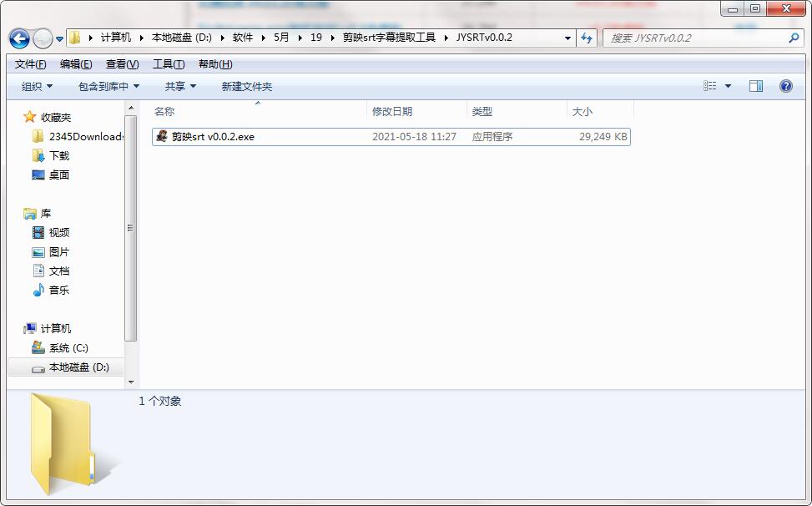Viewport: 812px width, 506px height.
Task: Select 计算机 in the navigation pane
Action: (56, 328)
